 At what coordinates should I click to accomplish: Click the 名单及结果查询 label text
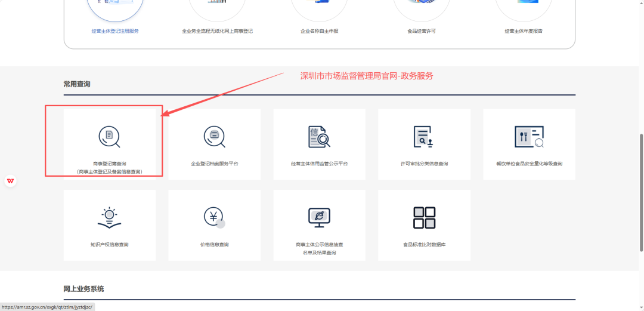point(319,253)
